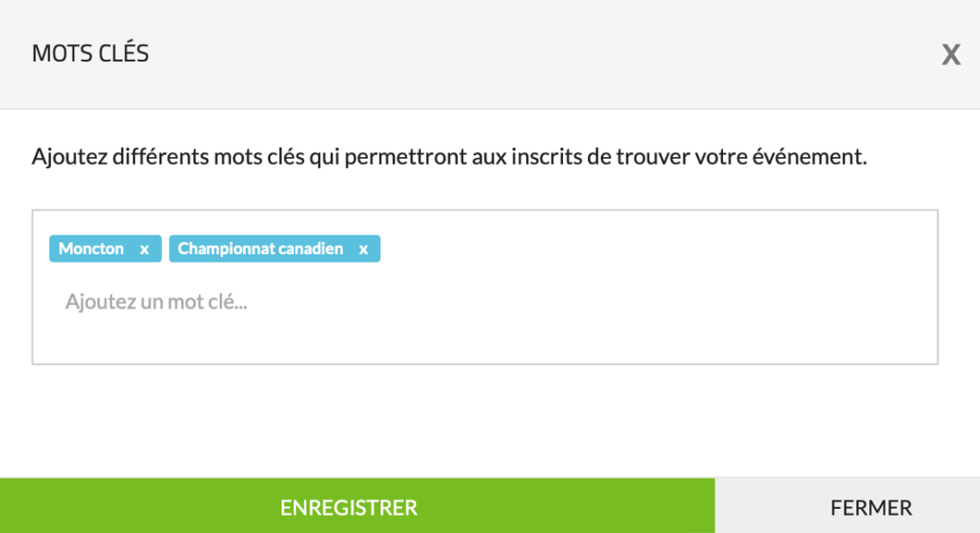Click the x beside Championnat canadien
The image size is (980, 533).
point(363,249)
